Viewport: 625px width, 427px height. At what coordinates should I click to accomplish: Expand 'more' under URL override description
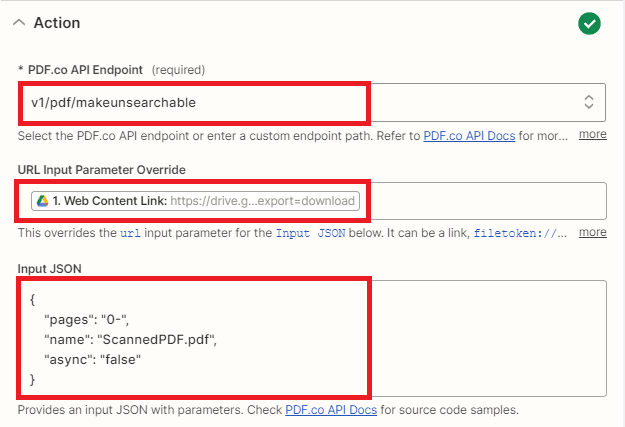click(x=592, y=232)
